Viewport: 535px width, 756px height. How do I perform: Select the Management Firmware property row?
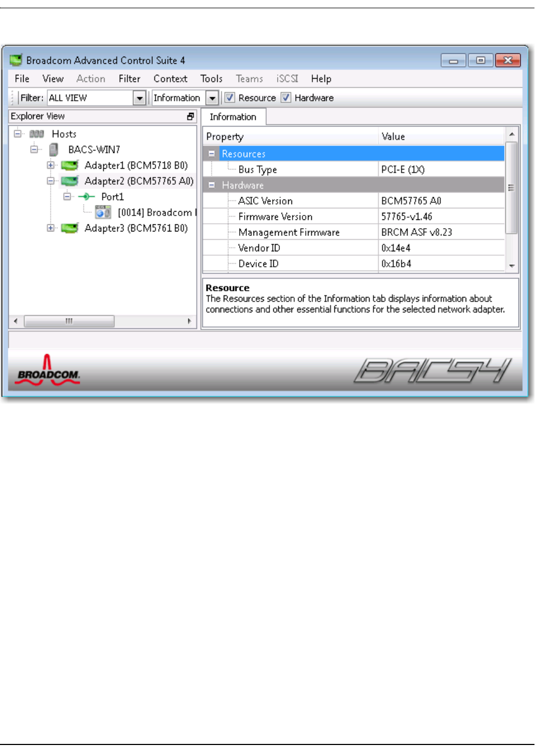(354, 232)
